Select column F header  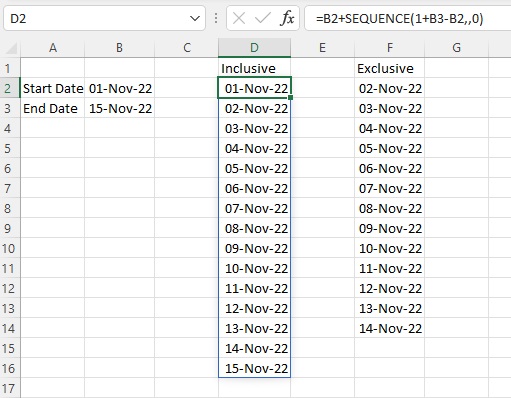[390, 48]
